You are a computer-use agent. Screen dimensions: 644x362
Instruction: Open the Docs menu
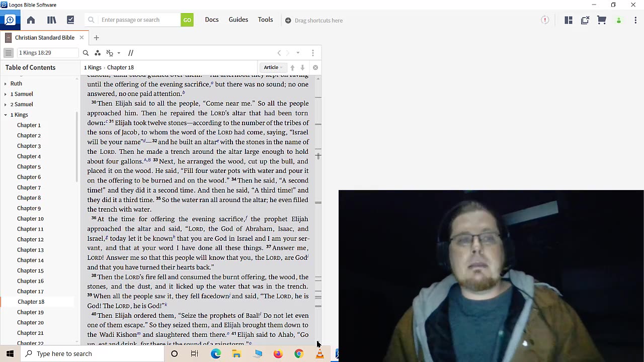click(212, 20)
